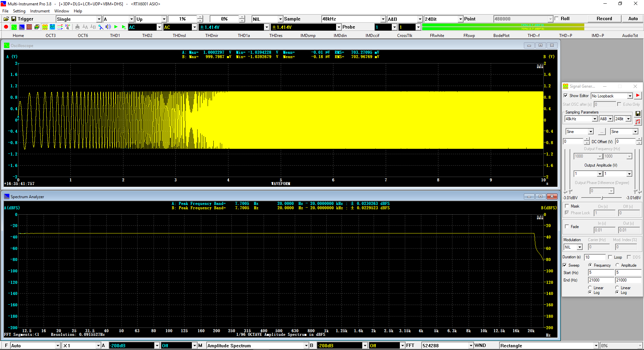The image size is (644, 350).
Task: Open the Data Logger wavy lines icon
Action: click(60, 27)
